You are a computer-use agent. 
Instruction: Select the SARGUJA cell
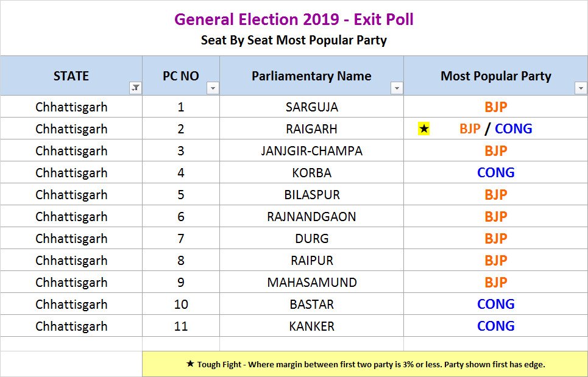(311, 107)
